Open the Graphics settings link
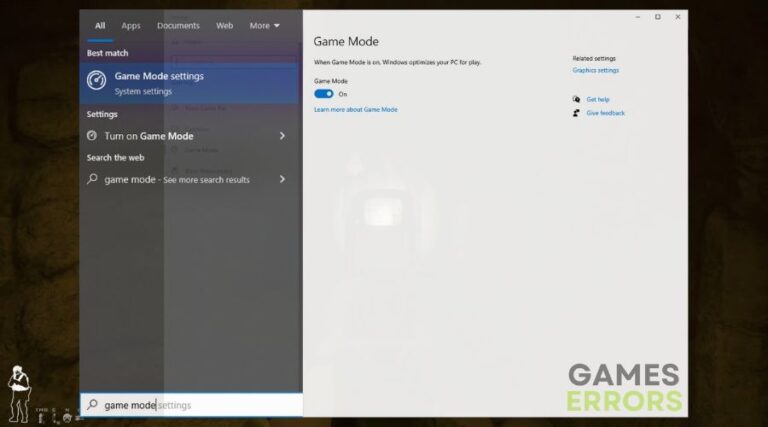Screen dimensions: 768x427 pyautogui.click(x=595, y=71)
